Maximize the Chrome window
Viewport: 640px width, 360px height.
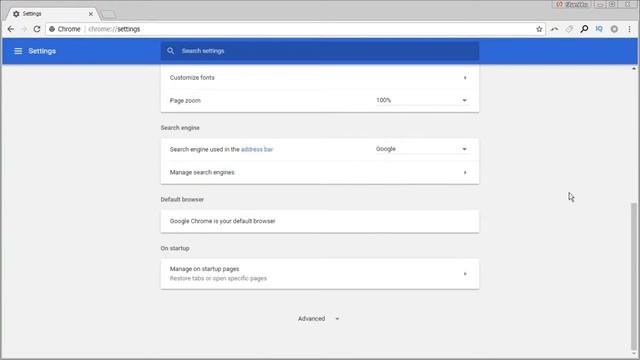[x=612, y=4]
